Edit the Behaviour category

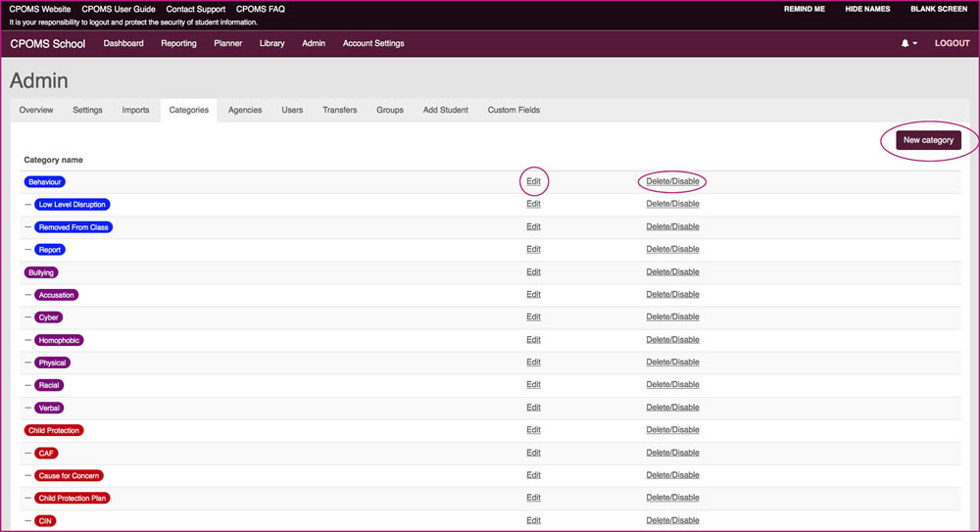click(x=533, y=181)
